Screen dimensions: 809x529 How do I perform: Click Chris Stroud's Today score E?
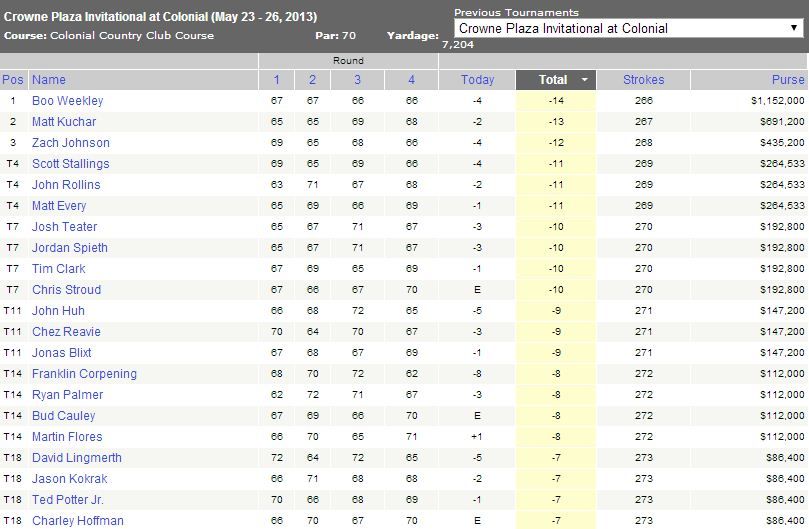(x=477, y=290)
